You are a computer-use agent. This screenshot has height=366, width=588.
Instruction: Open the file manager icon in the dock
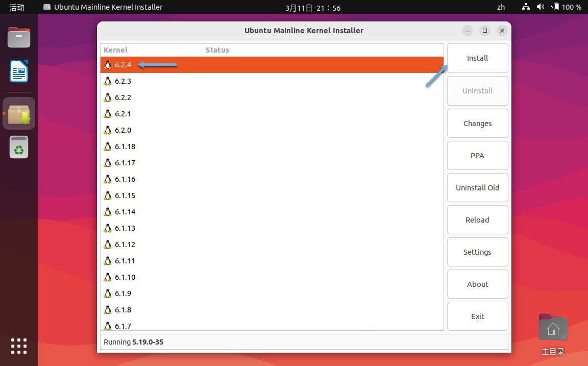coord(18,37)
